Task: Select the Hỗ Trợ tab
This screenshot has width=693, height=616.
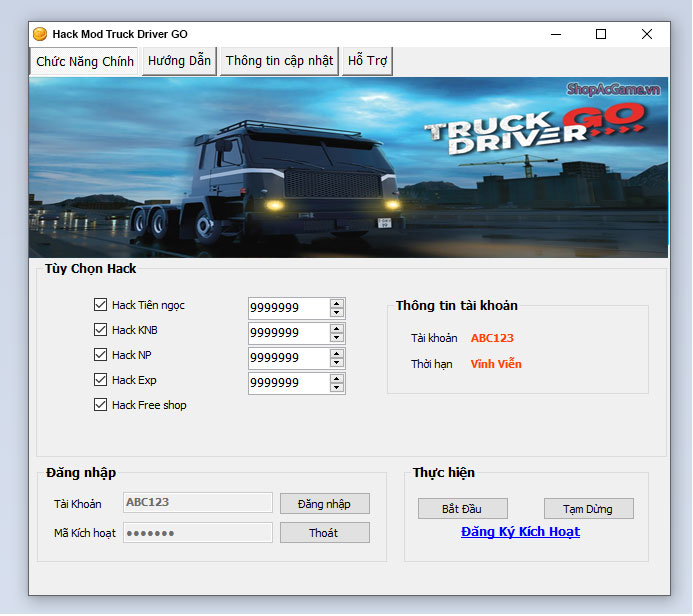Action: pos(367,61)
